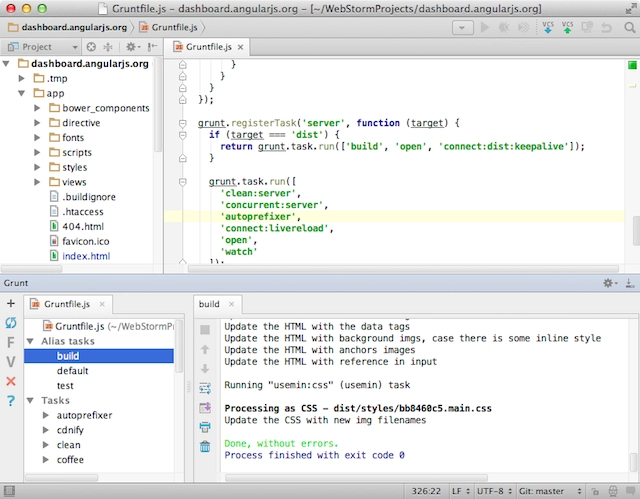Add a Gruntfile with plus icon

click(x=11, y=303)
